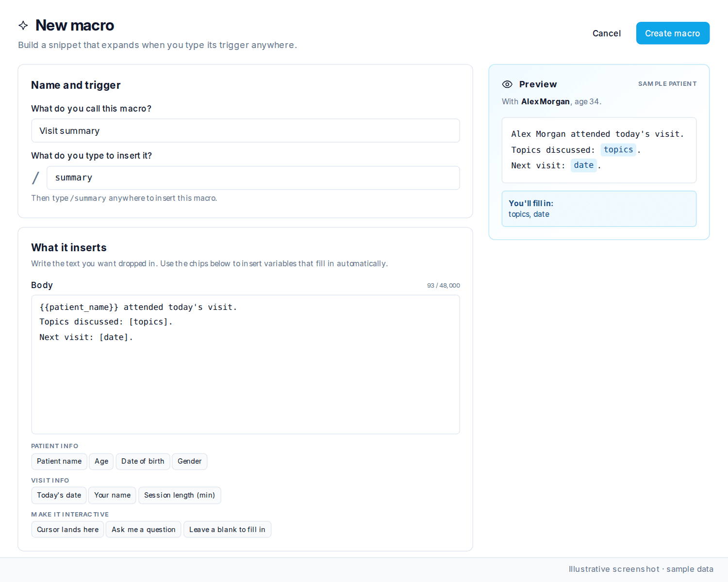Image resolution: width=728 pixels, height=582 pixels.
Task: Insert the Session length (min) chip
Action: pyautogui.click(x=180, y=495)
